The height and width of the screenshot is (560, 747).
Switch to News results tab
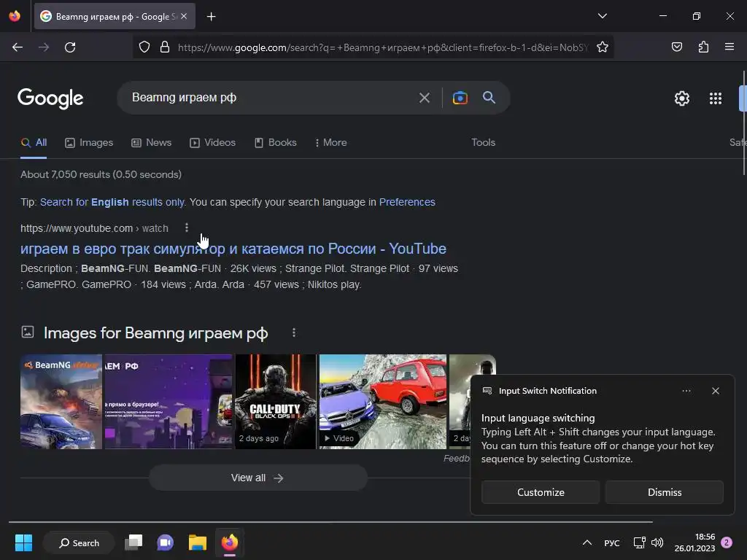point(152,142)
